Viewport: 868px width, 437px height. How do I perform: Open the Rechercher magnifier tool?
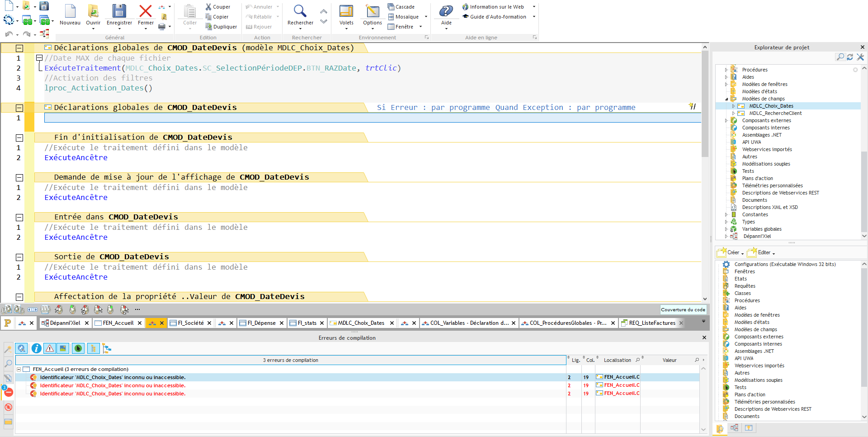click(300, 11)
